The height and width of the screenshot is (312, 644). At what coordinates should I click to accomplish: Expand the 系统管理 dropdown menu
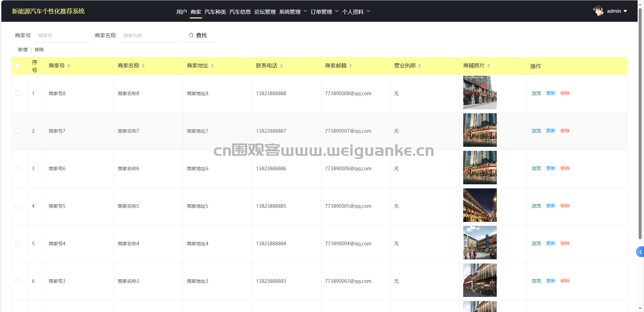(293, 12)
